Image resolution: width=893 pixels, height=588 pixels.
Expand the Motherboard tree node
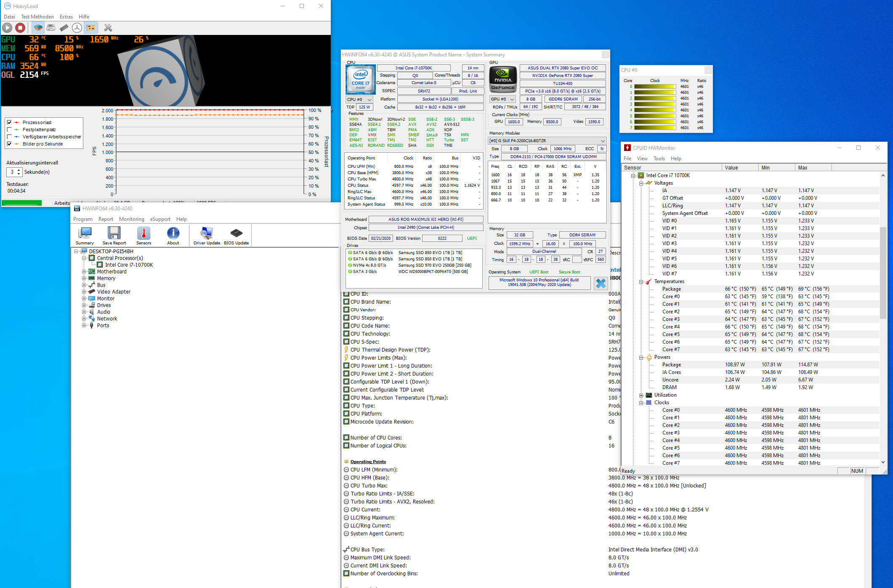point(84,272)
